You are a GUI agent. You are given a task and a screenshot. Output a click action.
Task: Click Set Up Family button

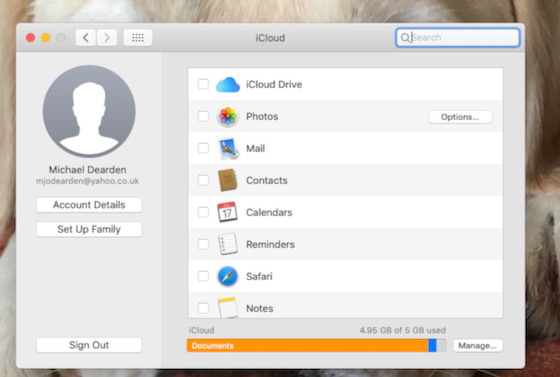point(89,229)
